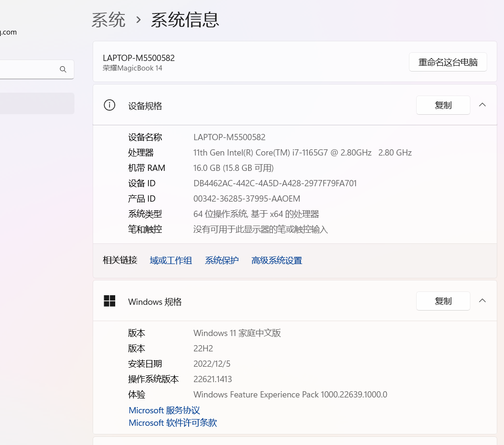
Task: Open 域或工作组 link
Action: tap(171, 261)
